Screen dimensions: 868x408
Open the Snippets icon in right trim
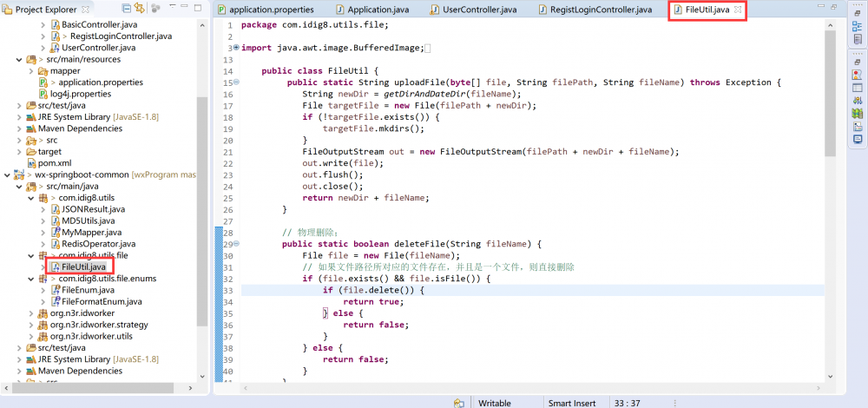(858, 126)
